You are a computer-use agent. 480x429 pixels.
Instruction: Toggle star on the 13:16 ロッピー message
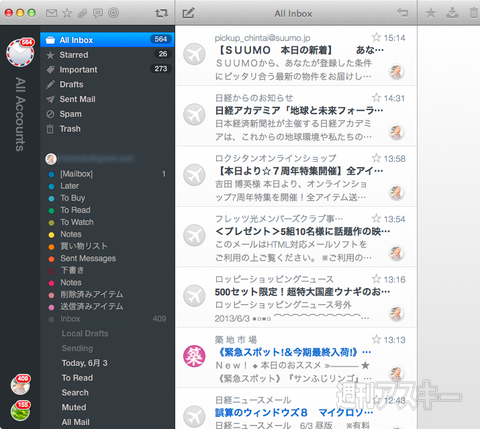[x=376, y=279]
